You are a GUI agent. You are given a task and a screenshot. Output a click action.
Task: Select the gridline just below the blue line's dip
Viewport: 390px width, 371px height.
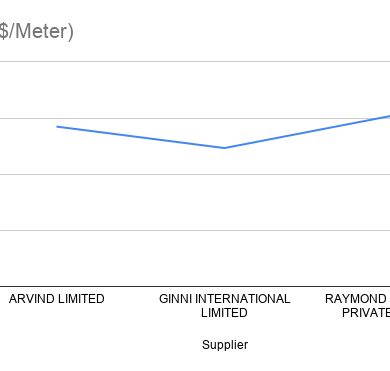[x=195, y=174]
